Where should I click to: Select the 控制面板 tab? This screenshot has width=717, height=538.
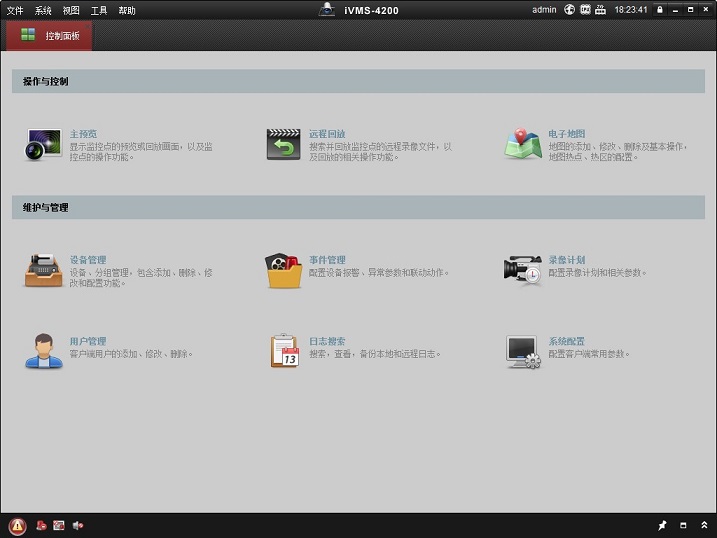[x=50, y=35]
